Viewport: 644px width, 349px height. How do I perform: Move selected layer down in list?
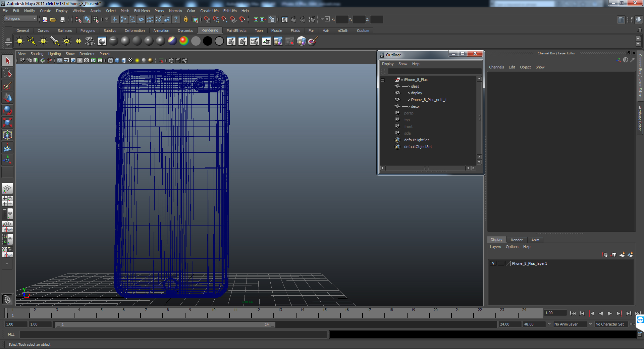(x=613, y=255)
